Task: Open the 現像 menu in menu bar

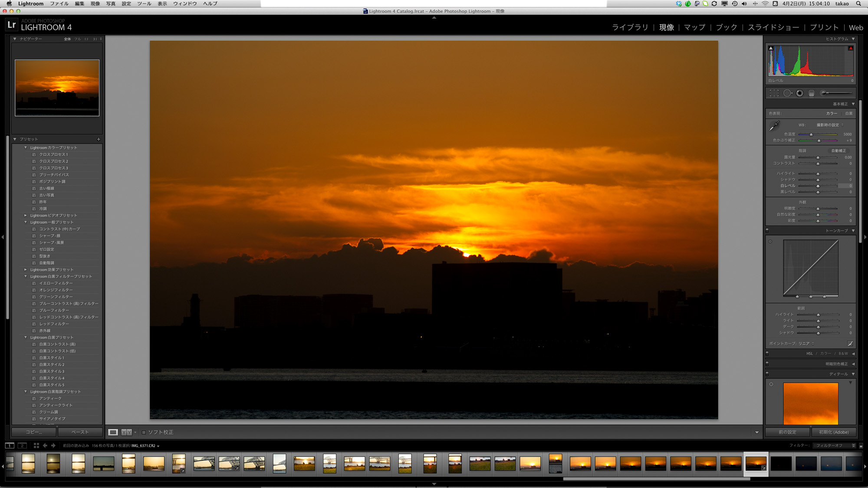Action: coord(95,3)
